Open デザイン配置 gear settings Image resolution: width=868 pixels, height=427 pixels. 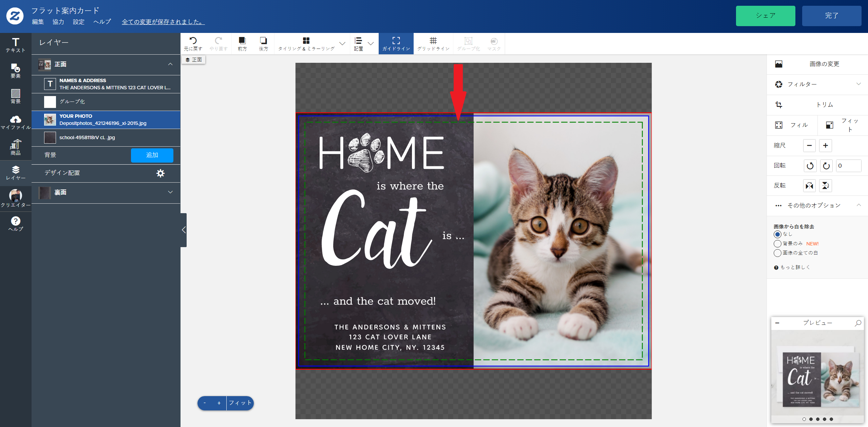[161, 173]
